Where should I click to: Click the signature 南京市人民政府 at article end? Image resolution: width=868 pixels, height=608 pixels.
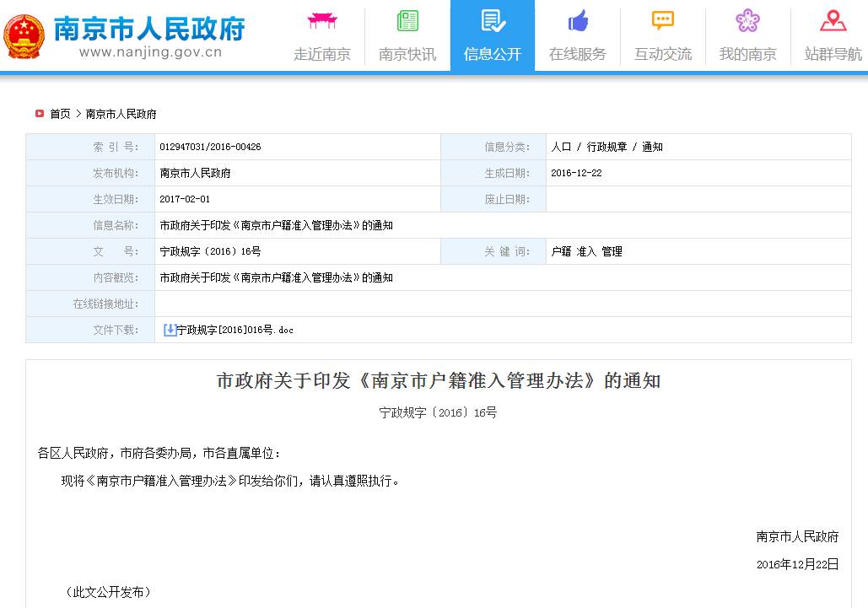coord(798,536)
